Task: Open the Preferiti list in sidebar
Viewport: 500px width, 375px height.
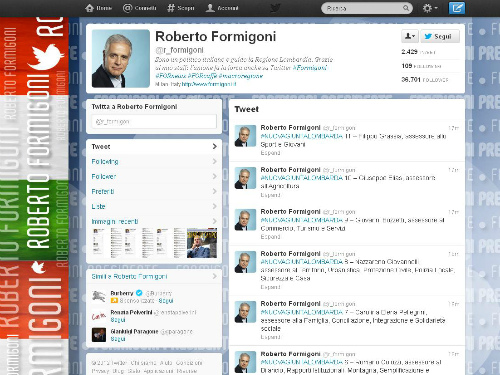Action: [154, 192]
